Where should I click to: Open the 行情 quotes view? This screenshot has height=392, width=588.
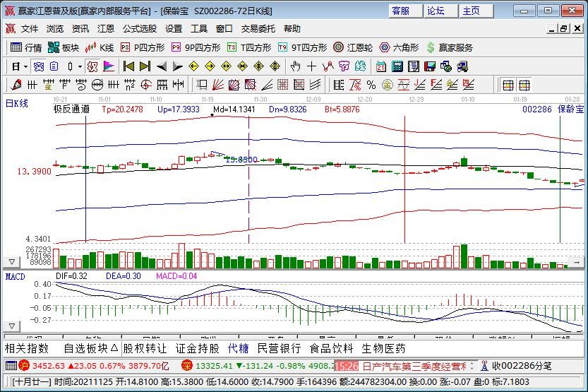coord(26,47)
